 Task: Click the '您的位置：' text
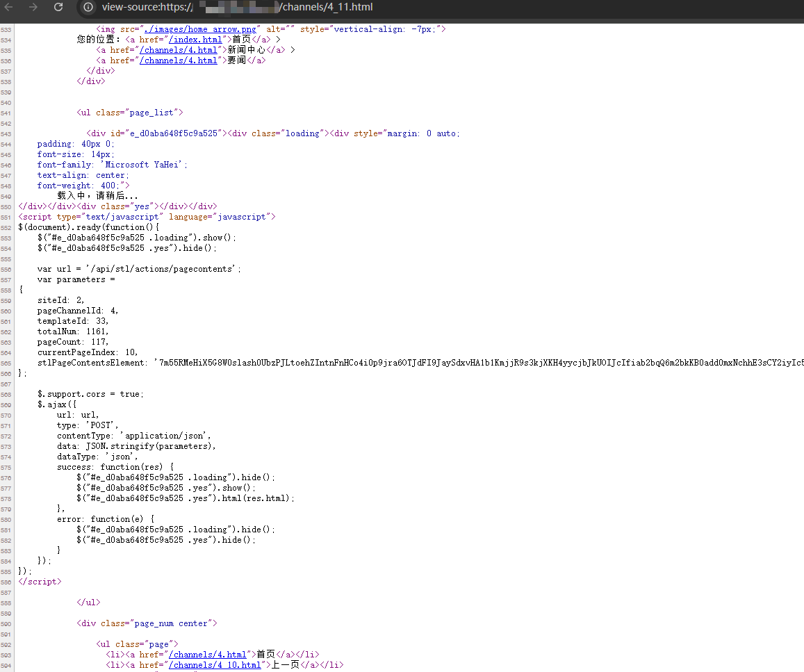click(x=99, y=40)
